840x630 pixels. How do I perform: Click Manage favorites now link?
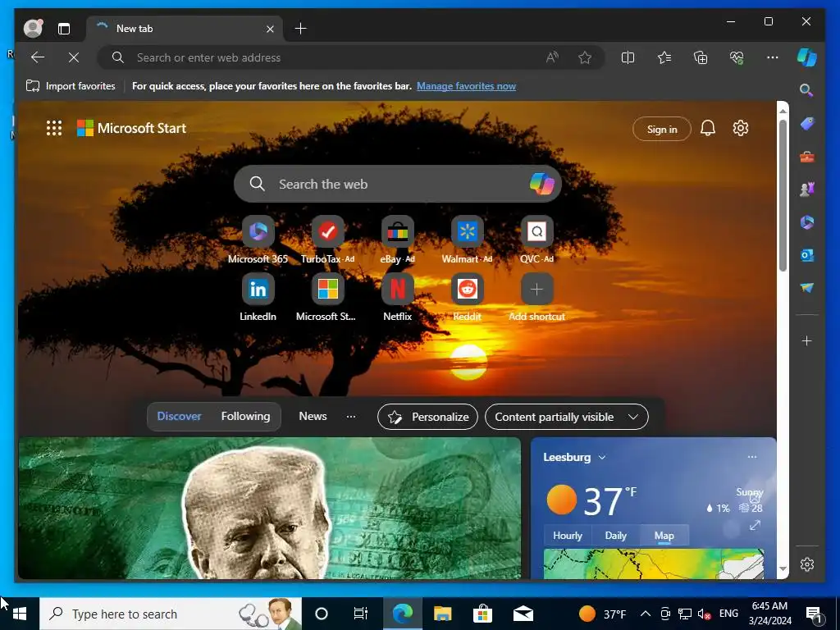click(x=466, y=85)
